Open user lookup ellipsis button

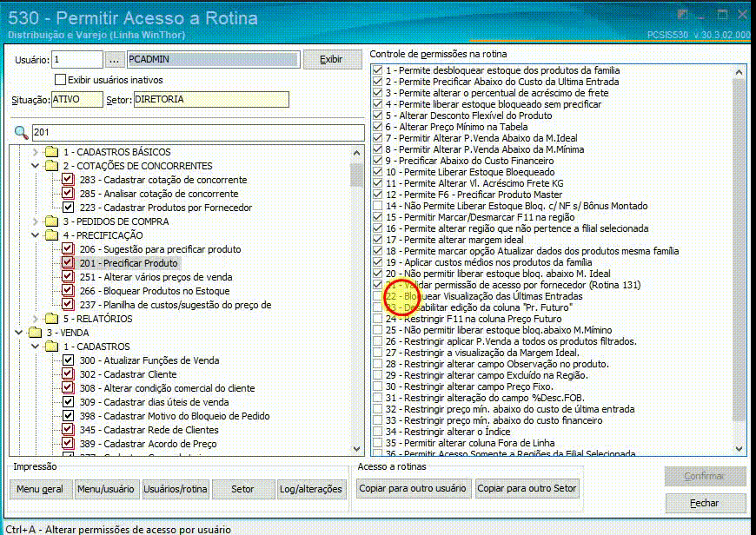tap(114, 60)
